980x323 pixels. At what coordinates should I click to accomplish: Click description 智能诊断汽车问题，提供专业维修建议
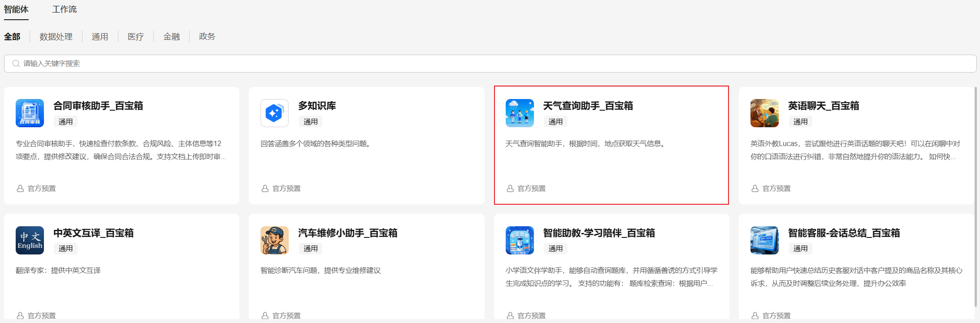coord(321,271)
